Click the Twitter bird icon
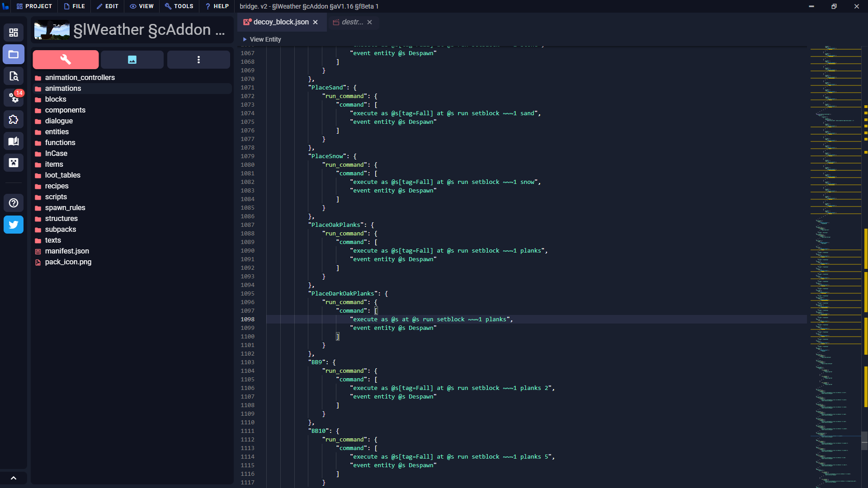The width and height of the screenshot is (868, 488). [x=14, y=225]
